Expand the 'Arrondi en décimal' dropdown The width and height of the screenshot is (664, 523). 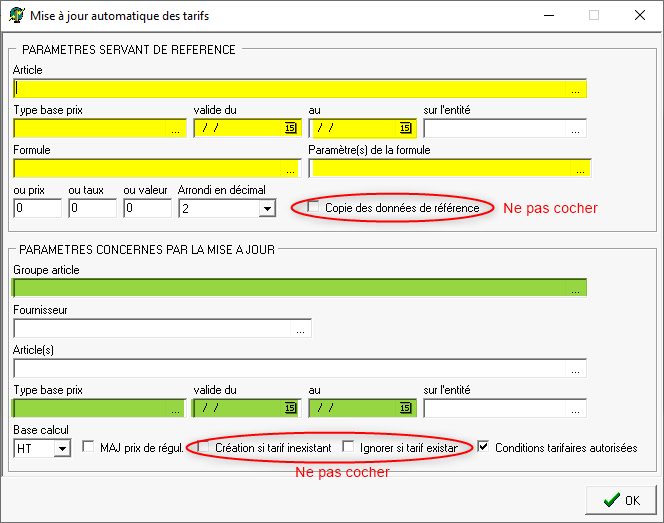click(266, 209)
